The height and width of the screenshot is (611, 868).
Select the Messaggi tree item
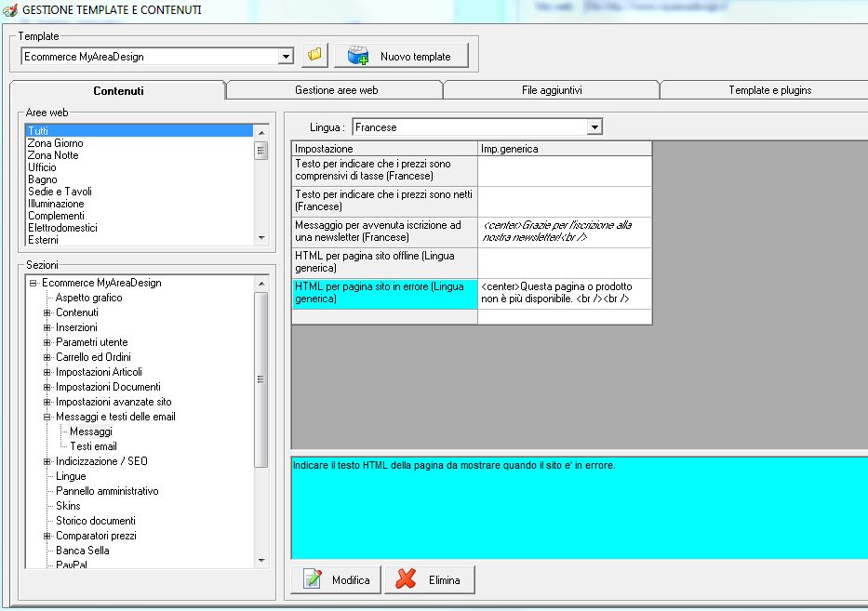(91, 432)
